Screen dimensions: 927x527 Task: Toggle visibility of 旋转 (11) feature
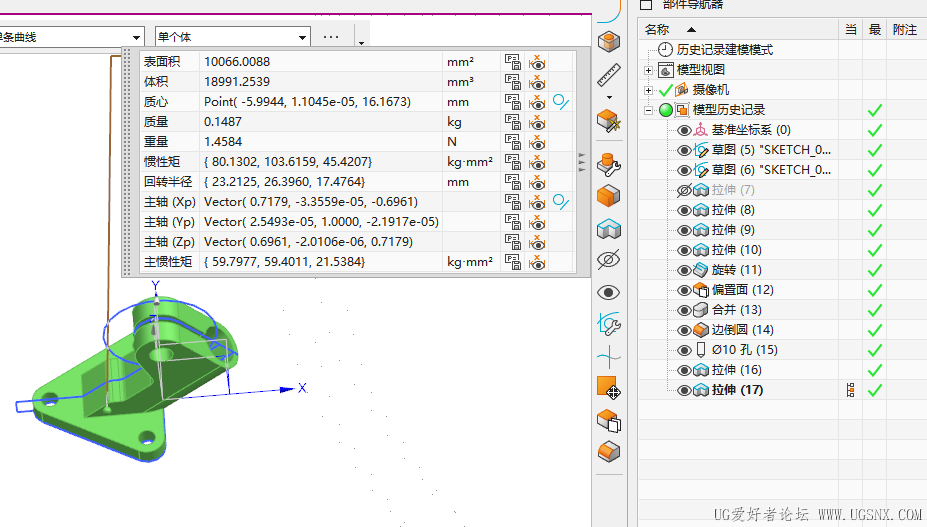(x=685, y=270)
